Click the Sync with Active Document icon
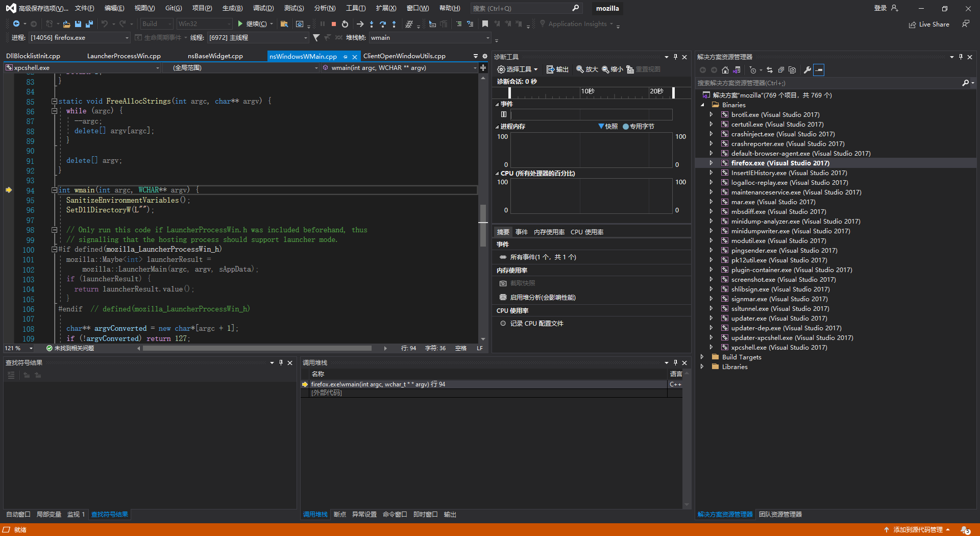 point(770,70)
